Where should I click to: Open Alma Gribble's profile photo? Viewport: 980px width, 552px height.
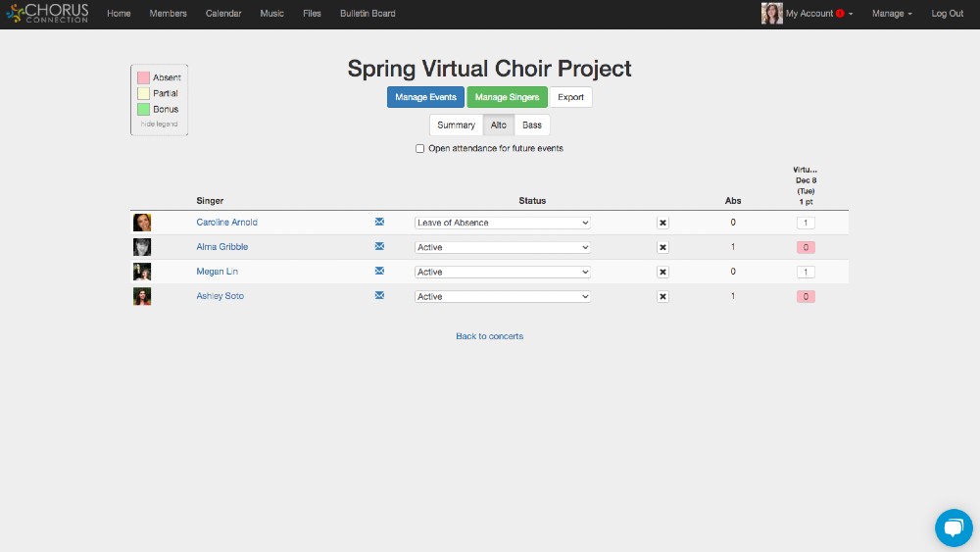[142, 247]
